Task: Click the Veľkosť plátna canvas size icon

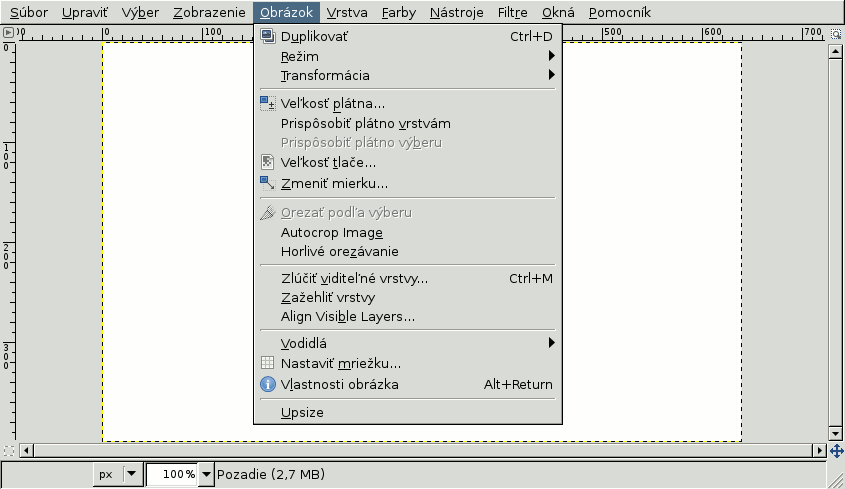Action: click(268, 103)
